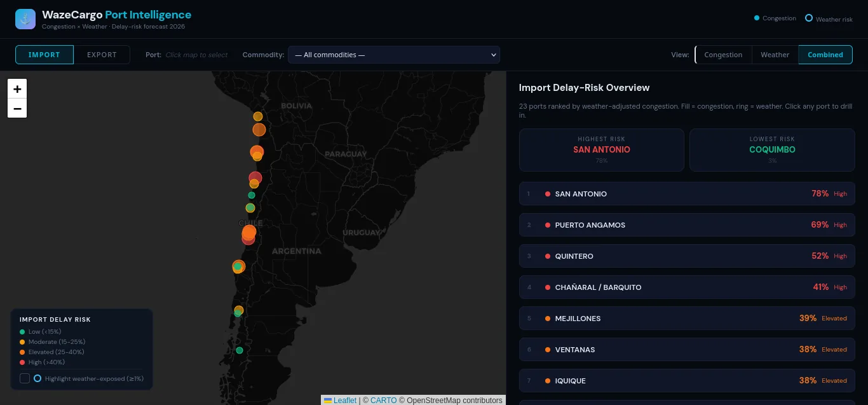Click the URUGUAY label on the map

pos(361,233)
